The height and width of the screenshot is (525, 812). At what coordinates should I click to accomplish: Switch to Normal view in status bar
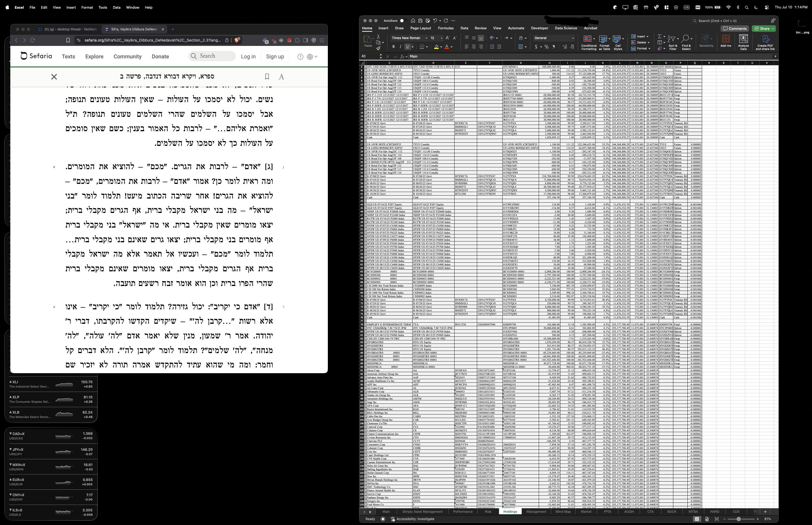[x=697, y=519]
